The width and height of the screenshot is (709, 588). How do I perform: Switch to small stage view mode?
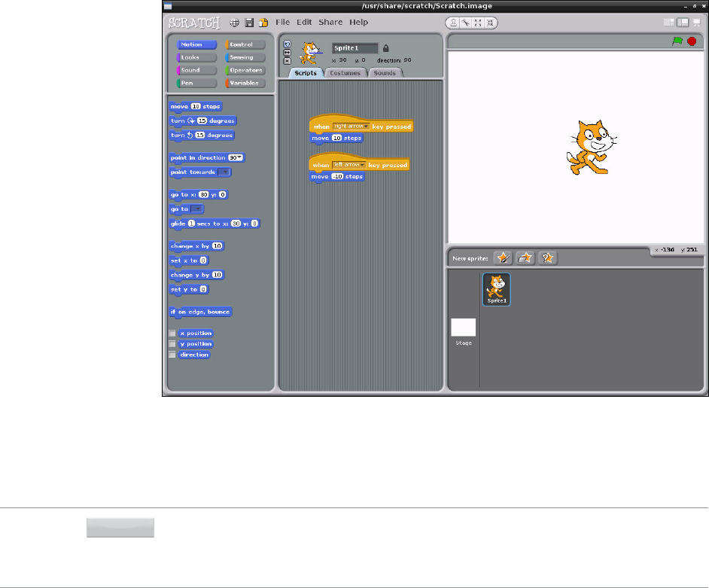tap(669, 23)
